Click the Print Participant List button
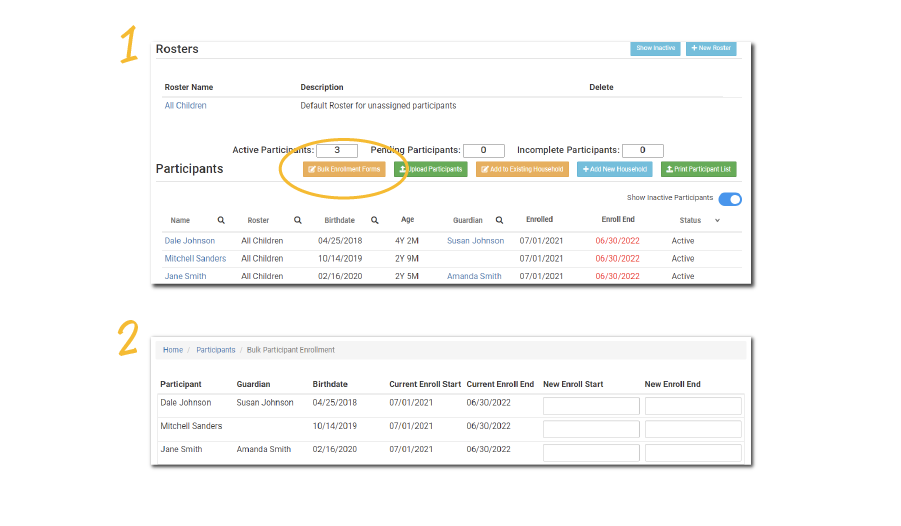 698,170
